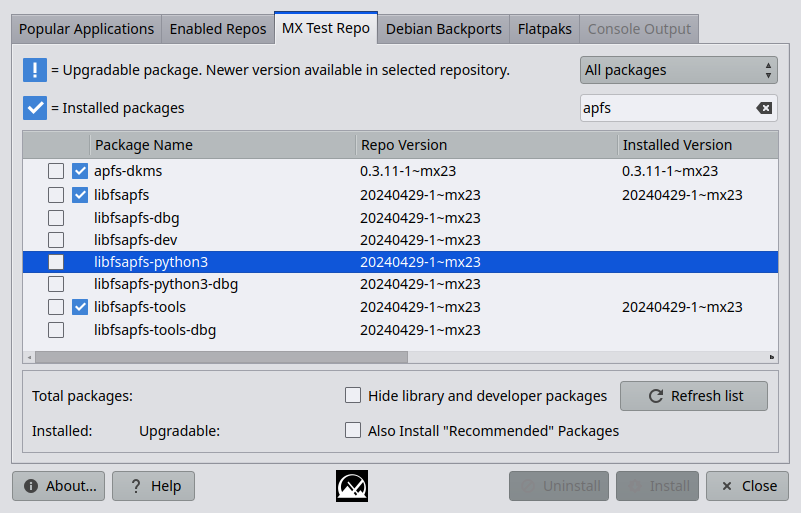This screenshot has width=801, height=513.
Task: Select the libfsapfs-tools-dbg package name
Action: click(155, 330)
